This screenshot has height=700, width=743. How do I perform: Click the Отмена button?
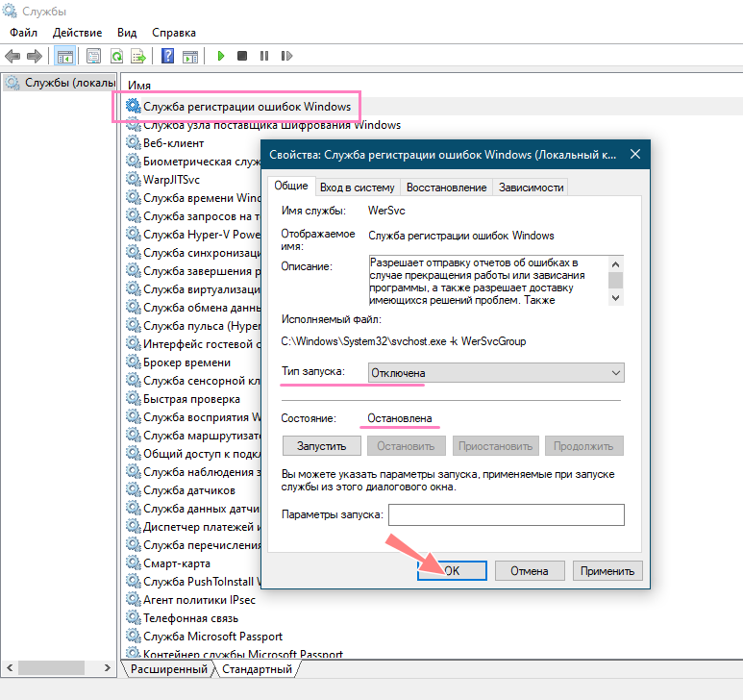point(530,570)
